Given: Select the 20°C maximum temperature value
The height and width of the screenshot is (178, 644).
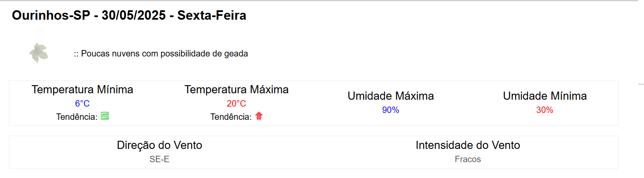Looking at the screenshot, I should pos(236,104).
